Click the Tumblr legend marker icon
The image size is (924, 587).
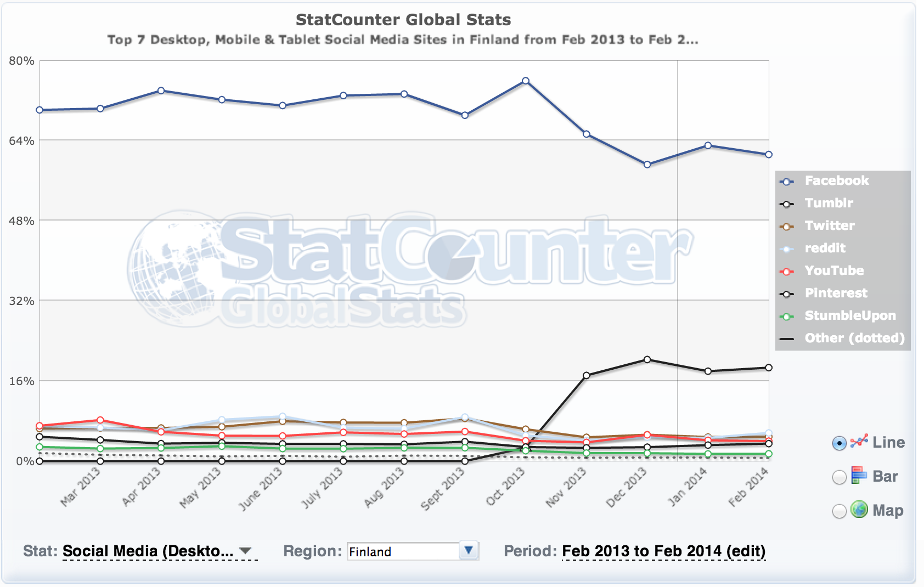click(787, 204)
